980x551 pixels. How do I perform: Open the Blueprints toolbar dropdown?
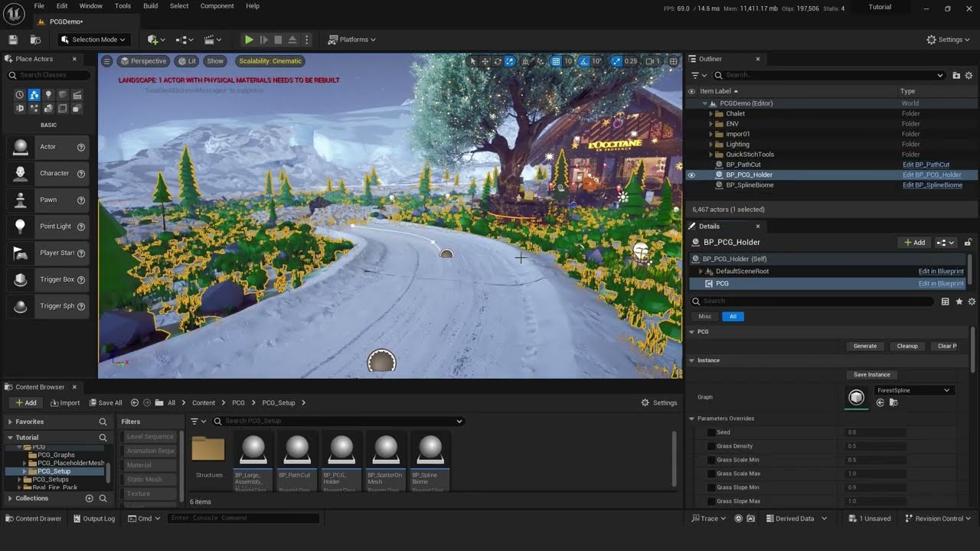186,40
